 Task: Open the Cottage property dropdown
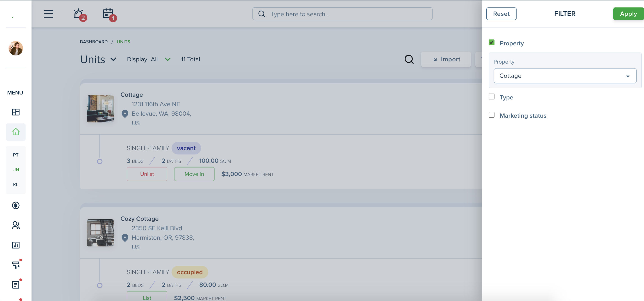tap(565, 76)
